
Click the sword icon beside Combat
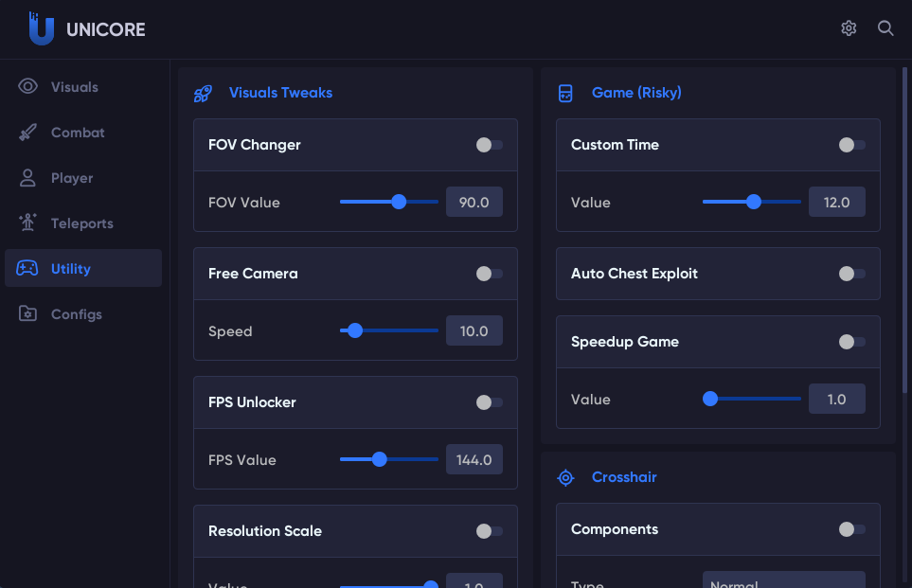[x=28, y=133]
